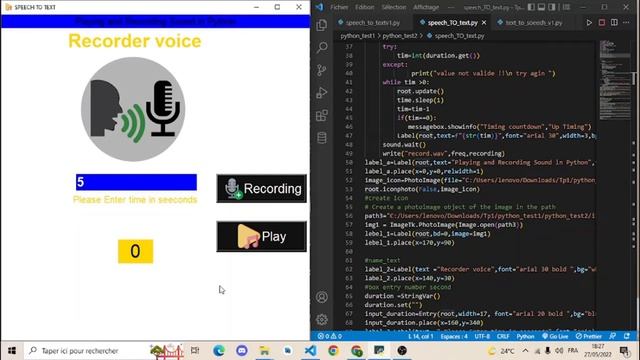Toggle the primary sidebar layout icon

[531, 7]
